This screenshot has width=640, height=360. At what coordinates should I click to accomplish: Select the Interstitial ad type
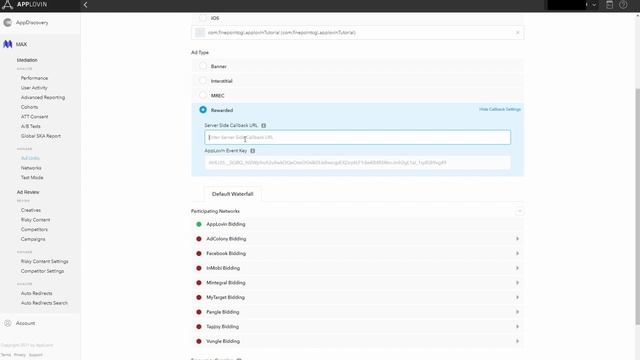pos(203,81)
